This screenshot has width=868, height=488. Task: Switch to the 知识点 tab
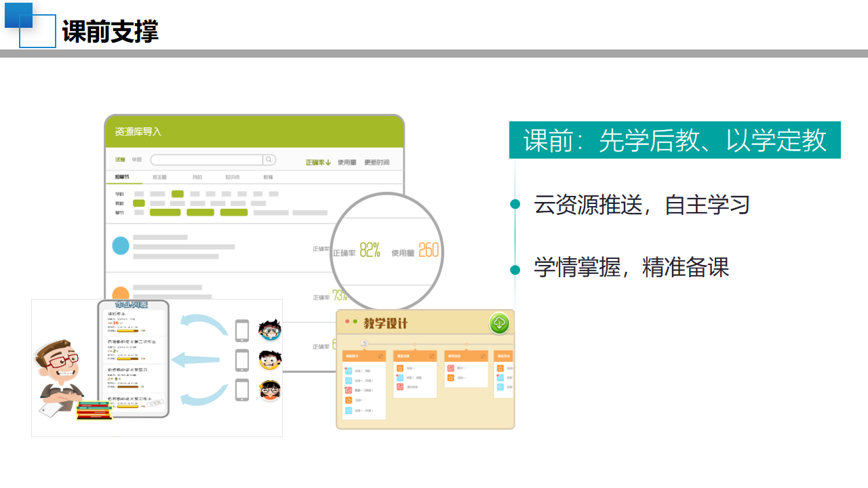pos(233,176)
